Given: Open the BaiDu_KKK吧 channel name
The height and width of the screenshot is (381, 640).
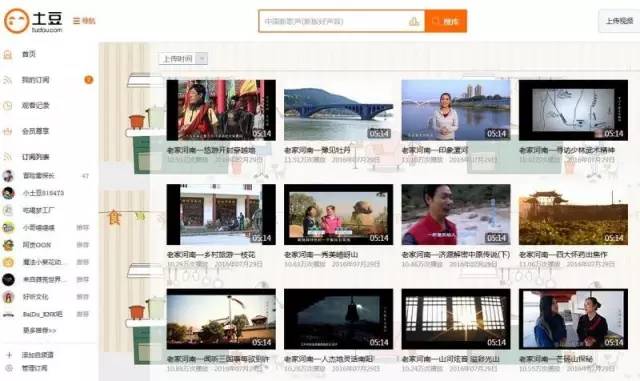Looking at the screenshot, I should [x=43, y=314].
